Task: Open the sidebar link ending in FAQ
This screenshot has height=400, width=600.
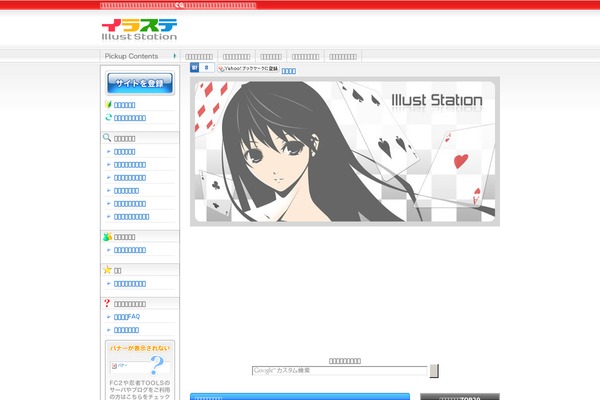Action: tap(127, 317)
